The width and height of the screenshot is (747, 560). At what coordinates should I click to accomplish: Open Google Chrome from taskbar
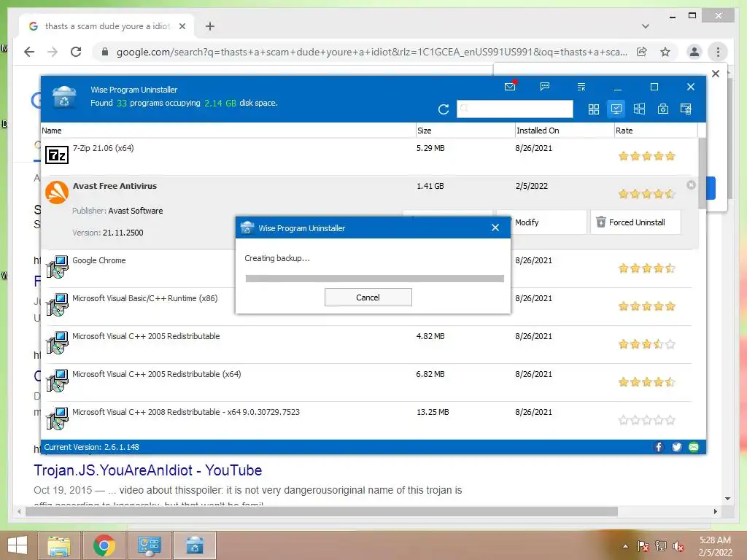point(104,545)
